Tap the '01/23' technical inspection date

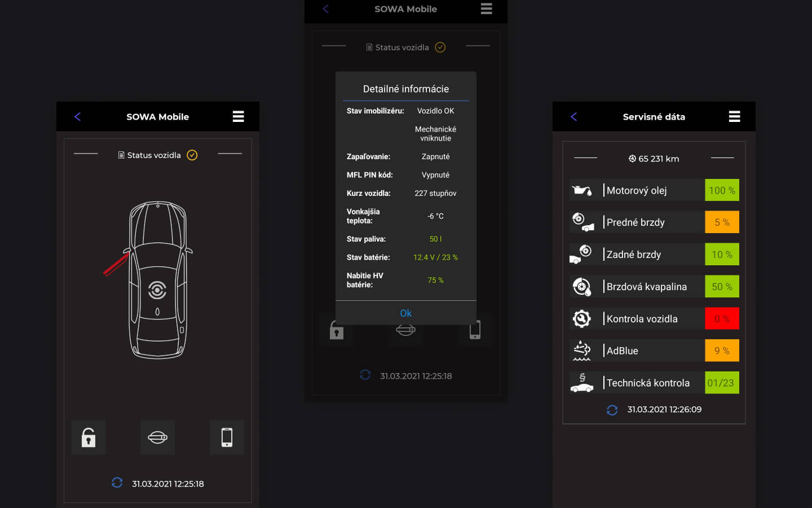tap(722, 383)
